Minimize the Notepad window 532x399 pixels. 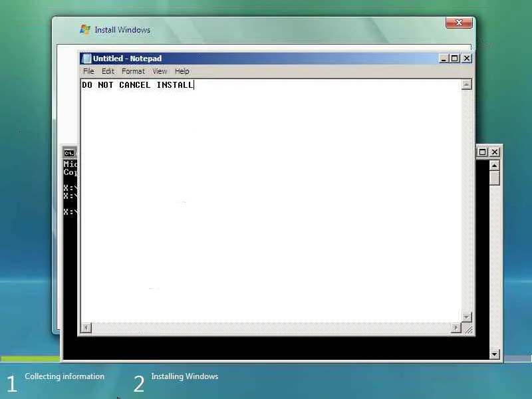point(444,59)
